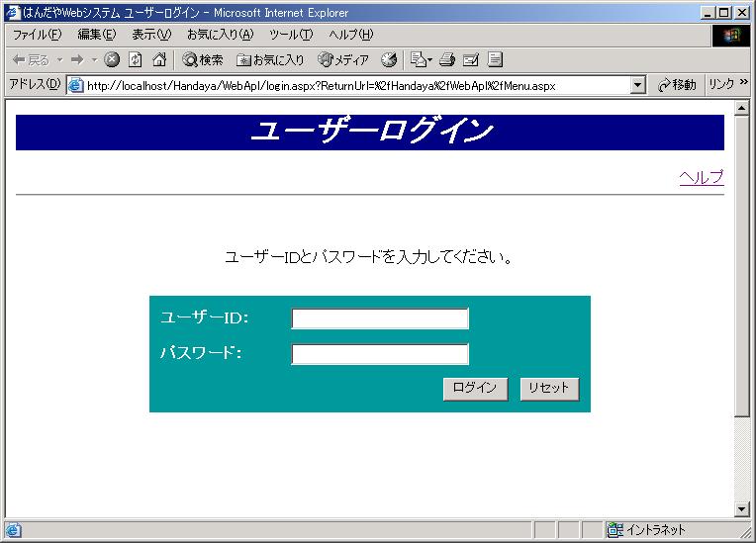Expand the リンク links bar chevron
Image resolution: width=756 pixels, height=543 pixels.
click(x=744, y=82)
